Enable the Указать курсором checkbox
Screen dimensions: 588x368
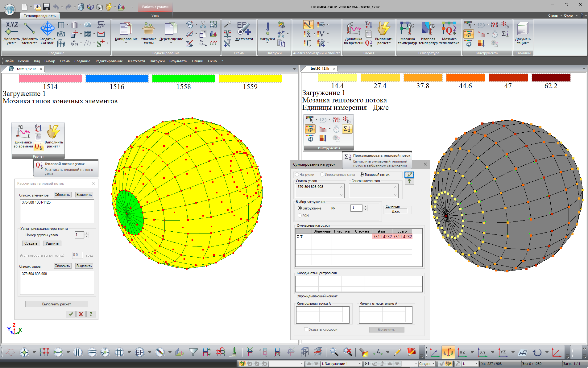306,329
